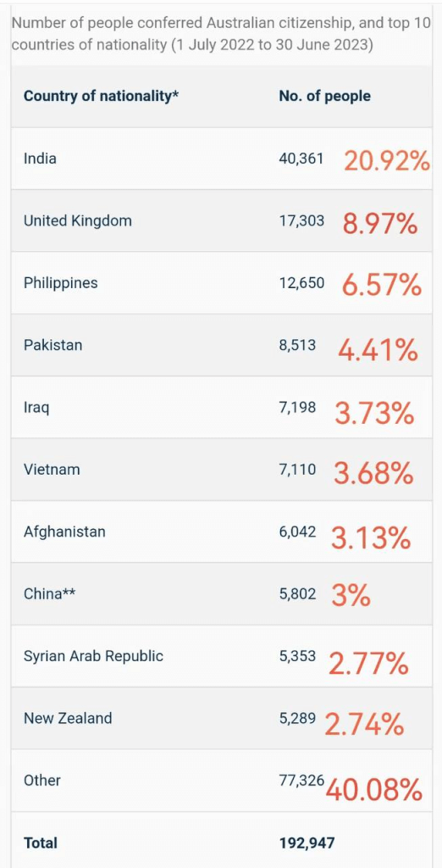Select the Afghanistan row label

(x=64, y=531)
